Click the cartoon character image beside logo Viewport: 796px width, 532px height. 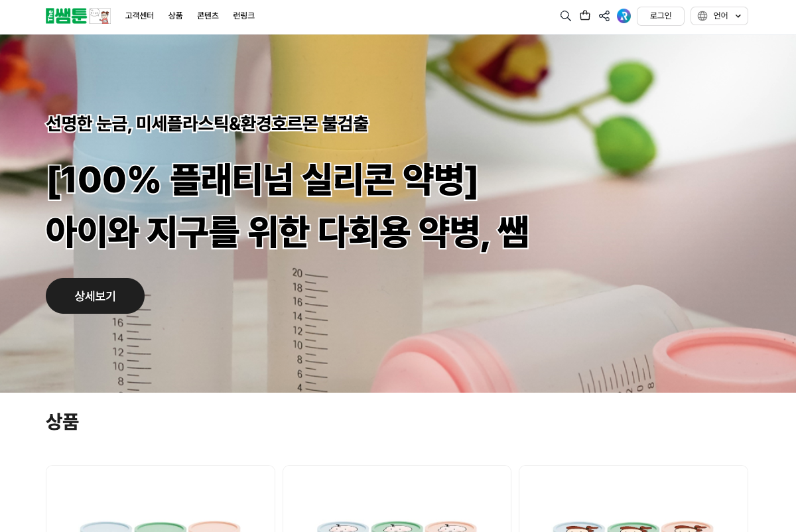click(x=100, y=16)
